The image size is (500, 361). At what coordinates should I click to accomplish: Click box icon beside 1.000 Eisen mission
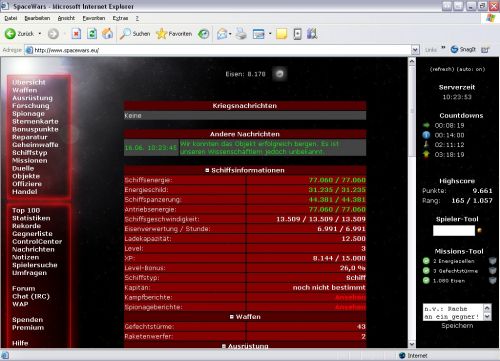pyautogui.click(x=493, y=280)
